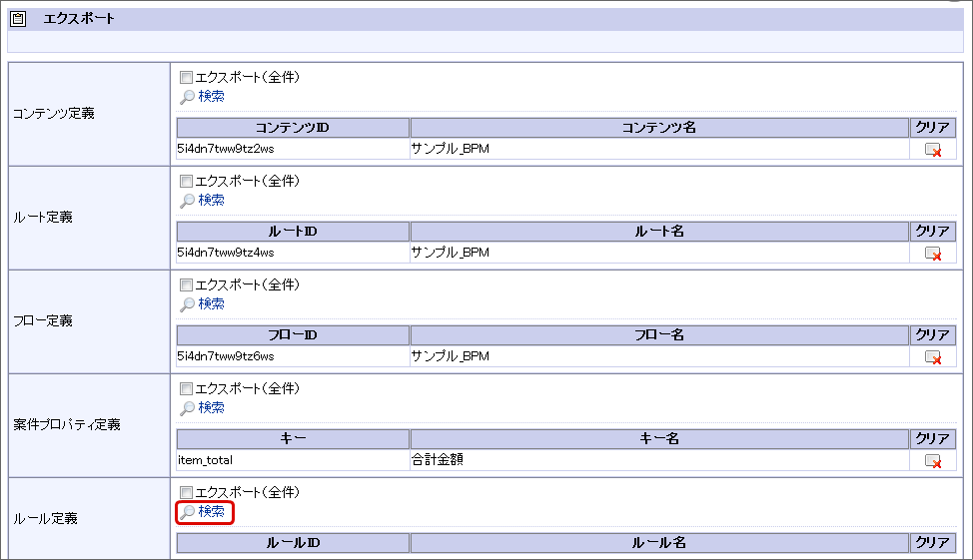This screenshot has height=560, width=973.
Task: Click magnifier icon in コンテンツ定義 section
Action: tap(187, 97)
